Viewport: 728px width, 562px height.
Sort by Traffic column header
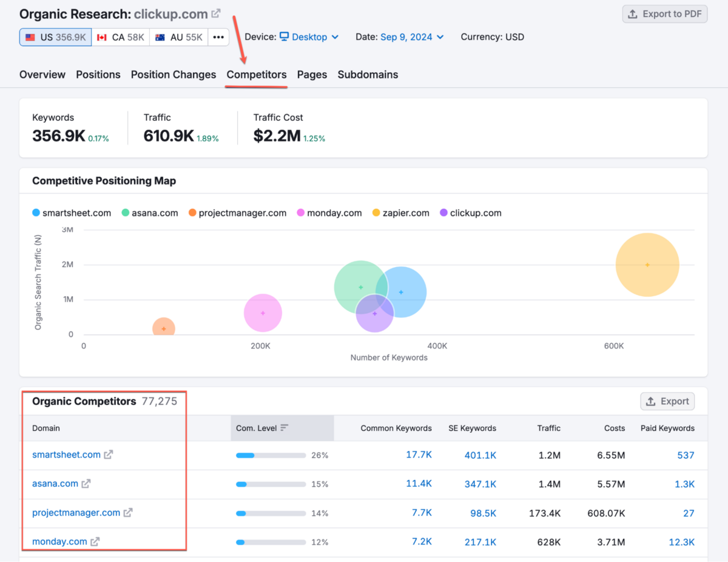click(548, 428)
